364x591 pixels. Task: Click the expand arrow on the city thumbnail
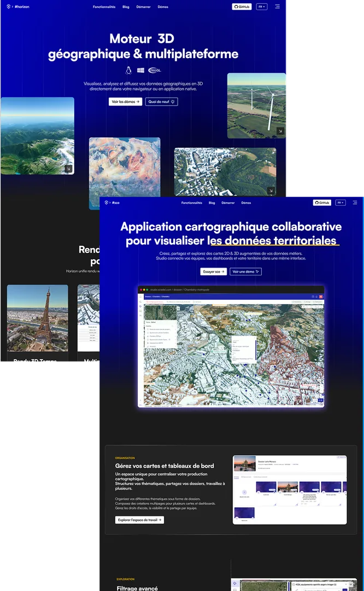pyautogui.click(x=271, y=191)
